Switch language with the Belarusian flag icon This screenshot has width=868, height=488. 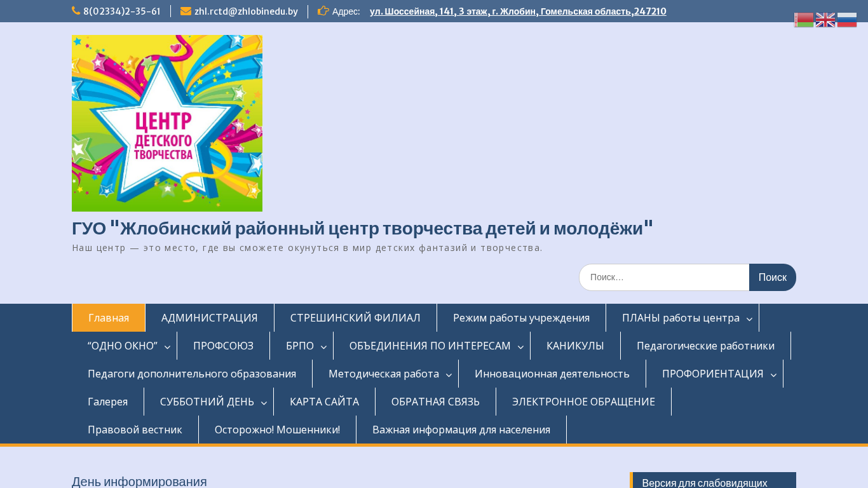(804, 20)
